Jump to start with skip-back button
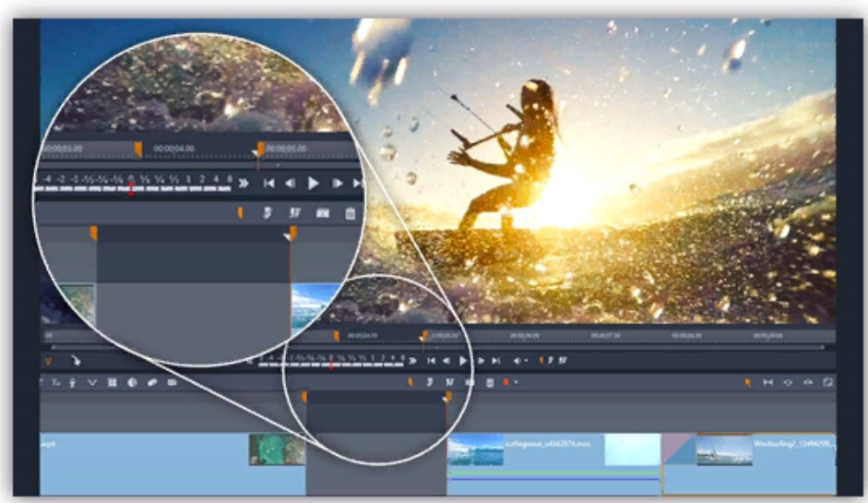This screenshot has height=503, width=868. 431,361
